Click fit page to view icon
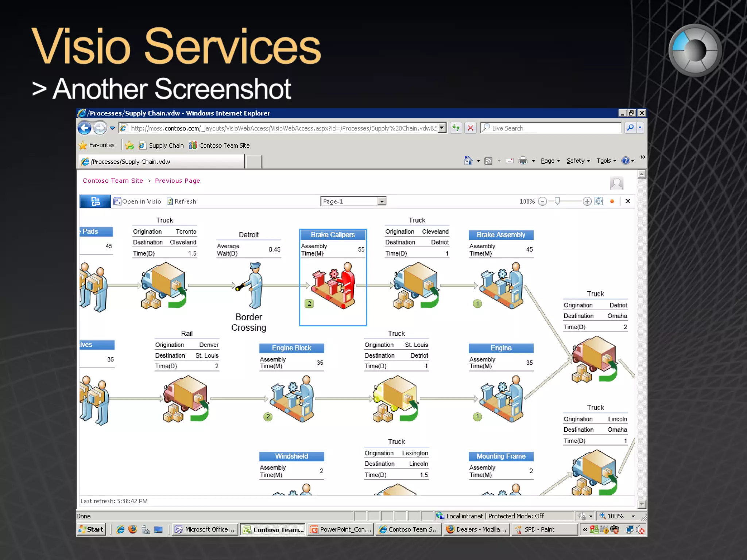The image size is (747, 560). coord(599,201)
